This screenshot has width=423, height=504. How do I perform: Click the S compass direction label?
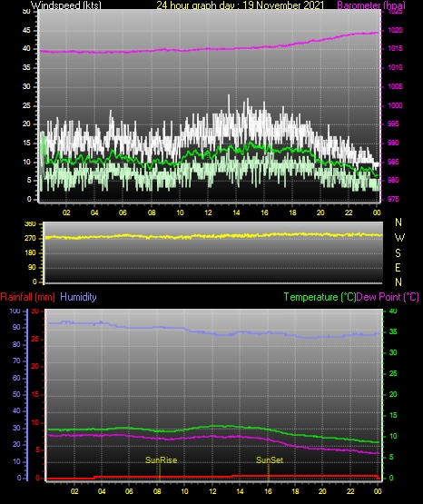(398, 253)
